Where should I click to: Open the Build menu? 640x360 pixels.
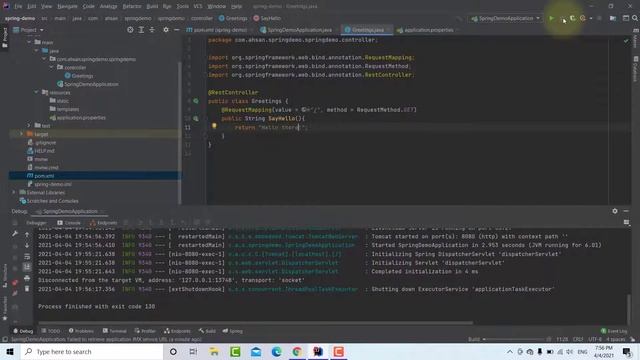152,6
